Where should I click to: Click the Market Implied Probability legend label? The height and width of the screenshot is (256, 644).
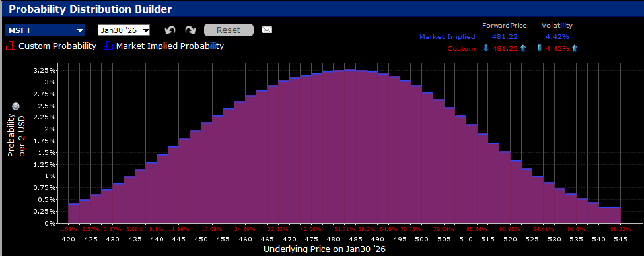(170, 46)
